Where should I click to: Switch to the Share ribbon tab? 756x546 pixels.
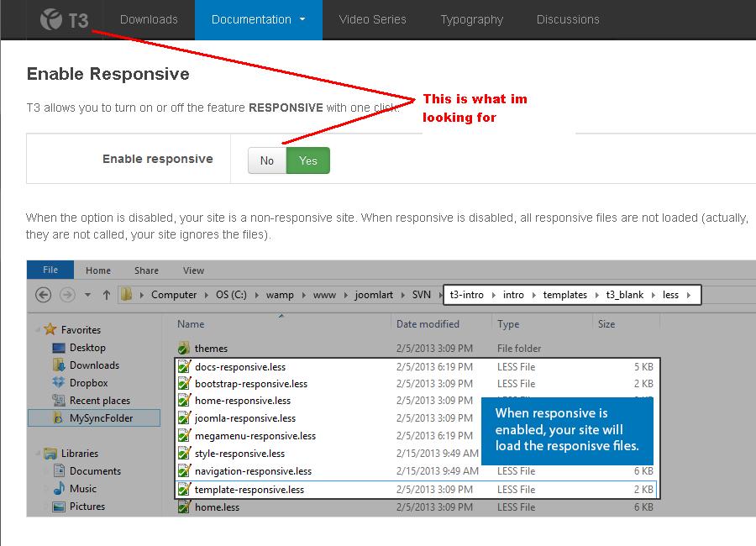coord(146,270)
